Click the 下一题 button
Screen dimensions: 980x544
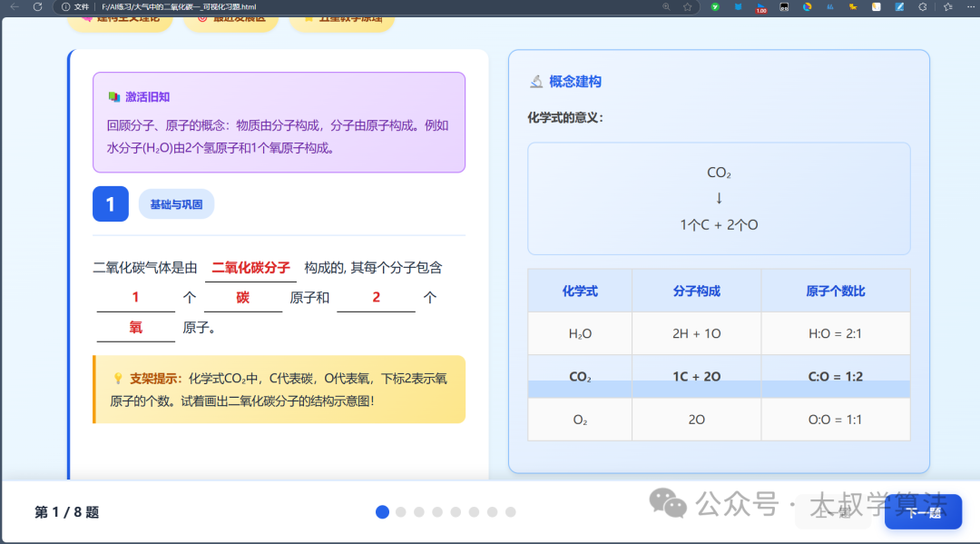tap(922, 511)
